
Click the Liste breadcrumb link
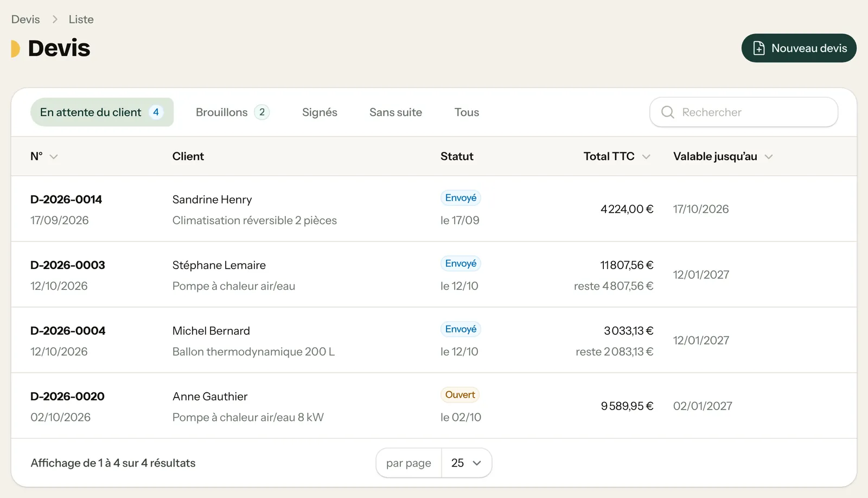[81, 20]
